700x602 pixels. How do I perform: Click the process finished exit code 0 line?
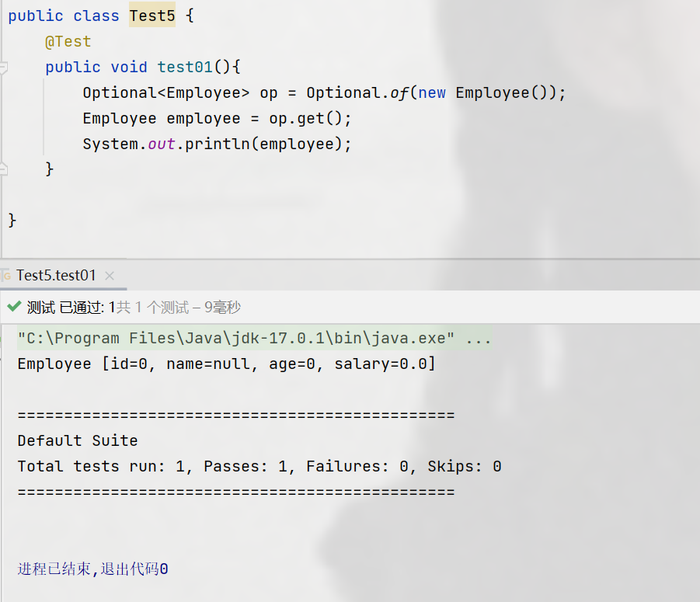[x=93, y=569]
